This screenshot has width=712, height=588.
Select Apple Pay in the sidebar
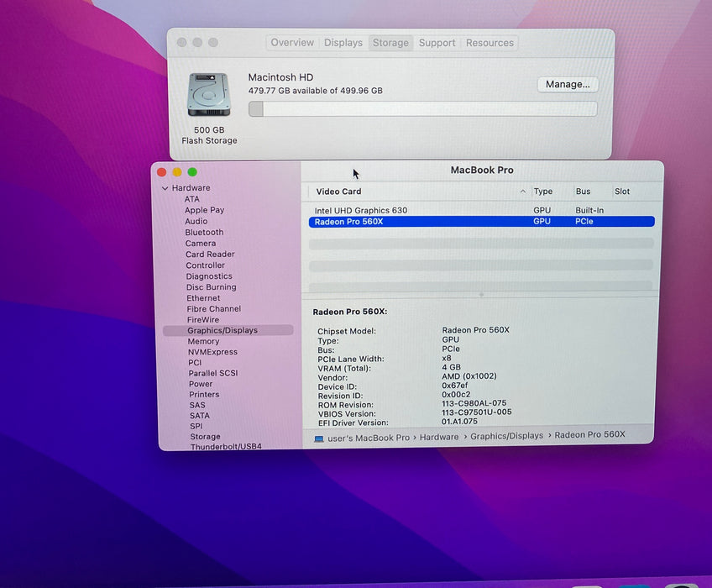204,210
